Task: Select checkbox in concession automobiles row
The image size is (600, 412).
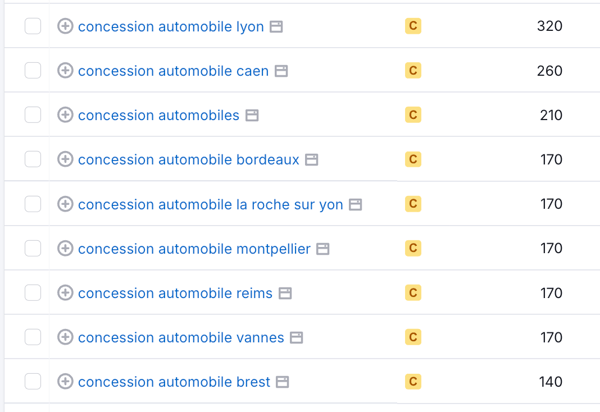Action: tap(33, 115)
